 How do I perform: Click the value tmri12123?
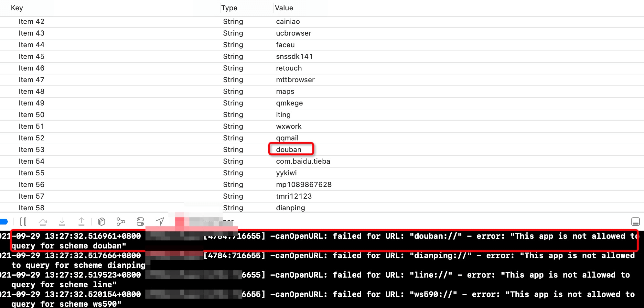pos(294,196)
